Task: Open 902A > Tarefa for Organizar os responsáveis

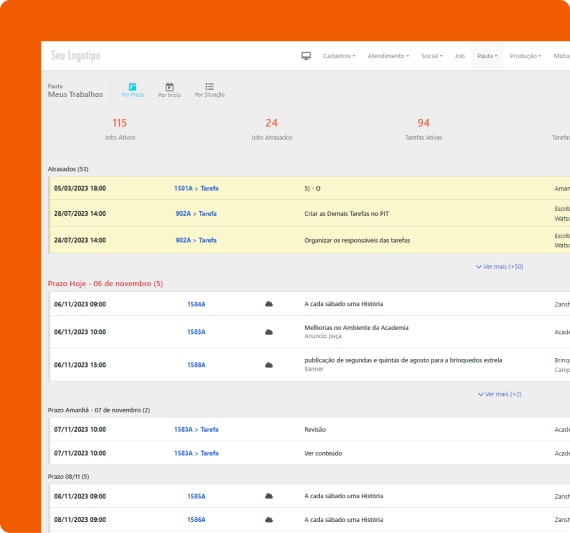Action: [x=196, y=240]
